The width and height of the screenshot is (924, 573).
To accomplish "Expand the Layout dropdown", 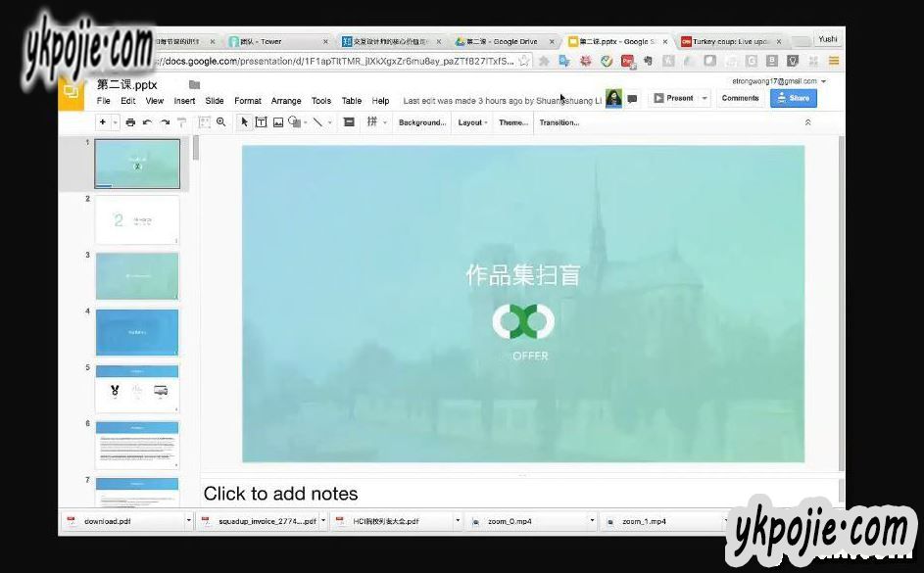I will (x=472, y=122).
